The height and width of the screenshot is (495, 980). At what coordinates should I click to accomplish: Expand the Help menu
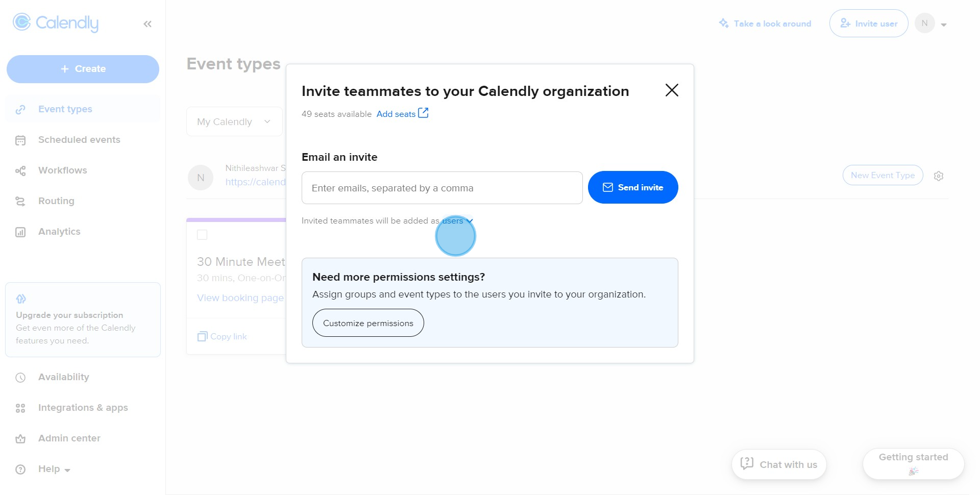pos(54,469)
